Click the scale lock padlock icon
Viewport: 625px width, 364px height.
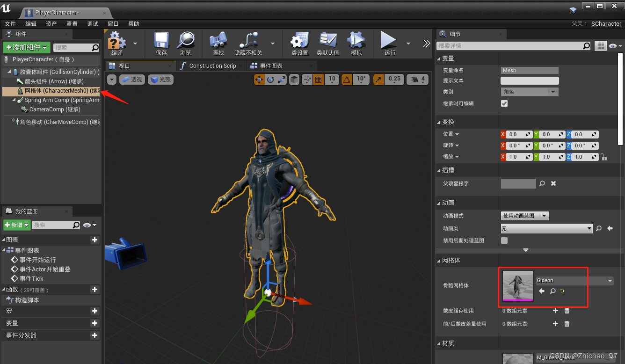click(x=604, y=157)
